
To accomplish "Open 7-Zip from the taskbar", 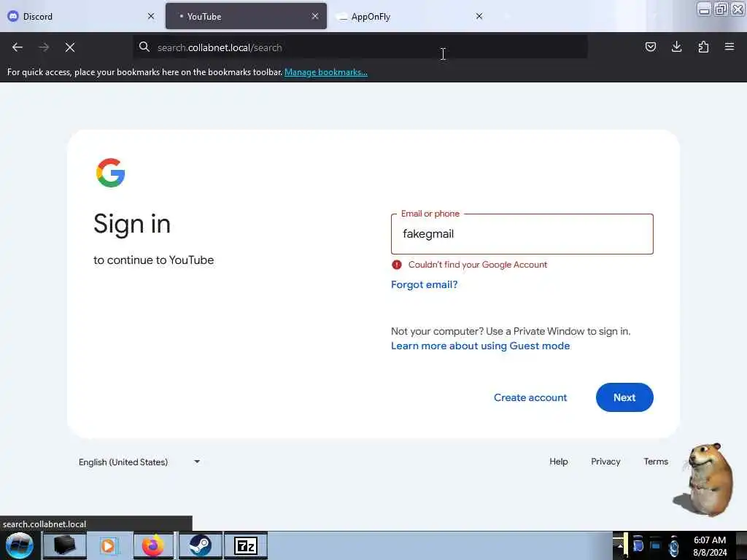I will (x=246, y=545).
